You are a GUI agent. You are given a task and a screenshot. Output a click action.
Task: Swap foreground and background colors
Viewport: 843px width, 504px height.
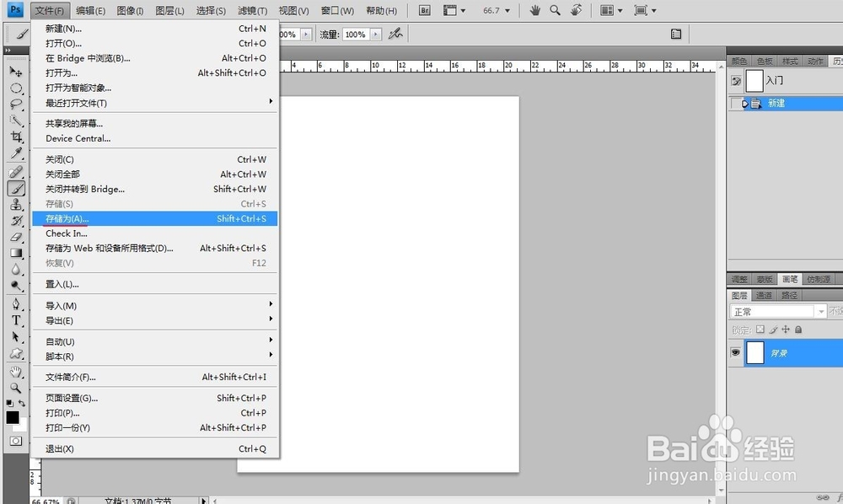point(22,403)
